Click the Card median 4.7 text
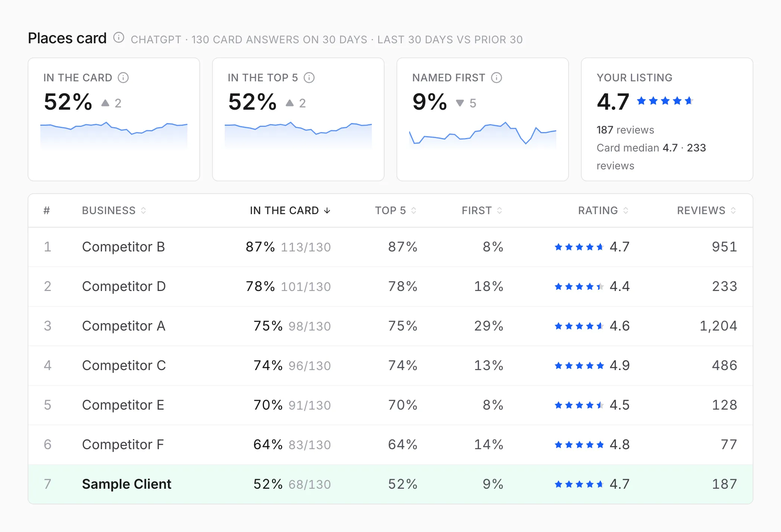Screen dimensions: 781x532 click(637, 148)
